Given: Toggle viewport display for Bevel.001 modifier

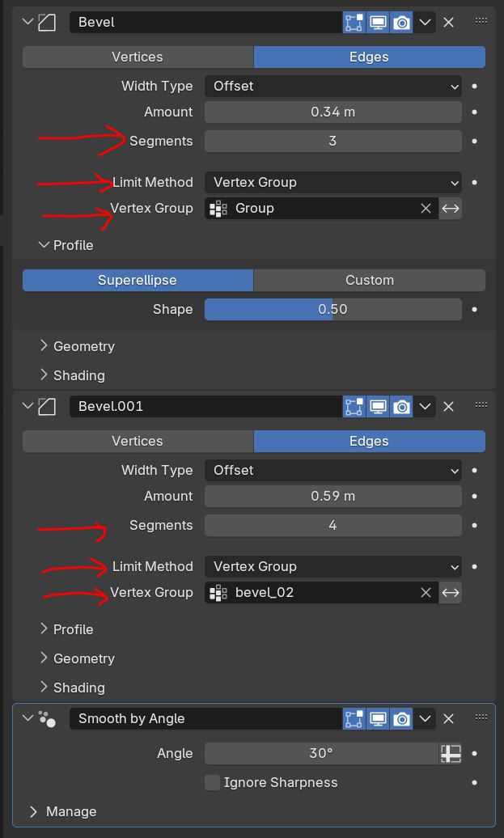Looking at the screenshot, I should pyautogui.click(x=378, y=406).
